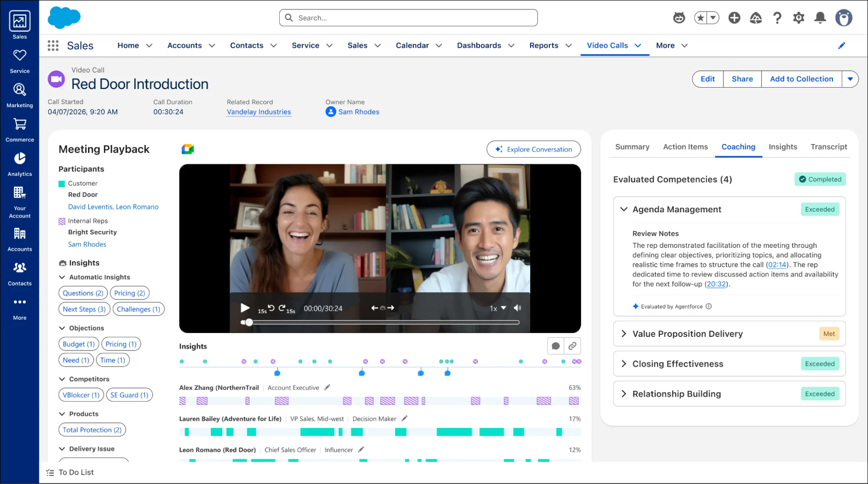This screenshot has height=484, width=868.
Task: Click the video progress slider handle
Action: click(249, 322)
